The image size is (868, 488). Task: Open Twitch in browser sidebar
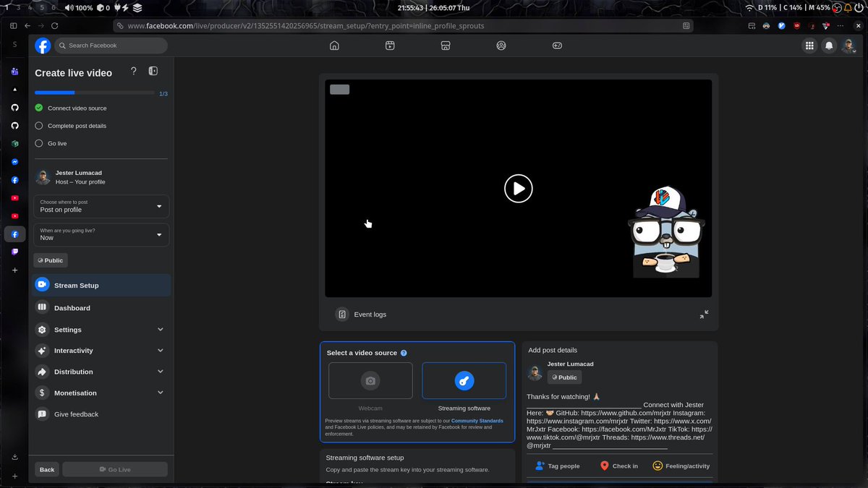(x=14, y=252)
